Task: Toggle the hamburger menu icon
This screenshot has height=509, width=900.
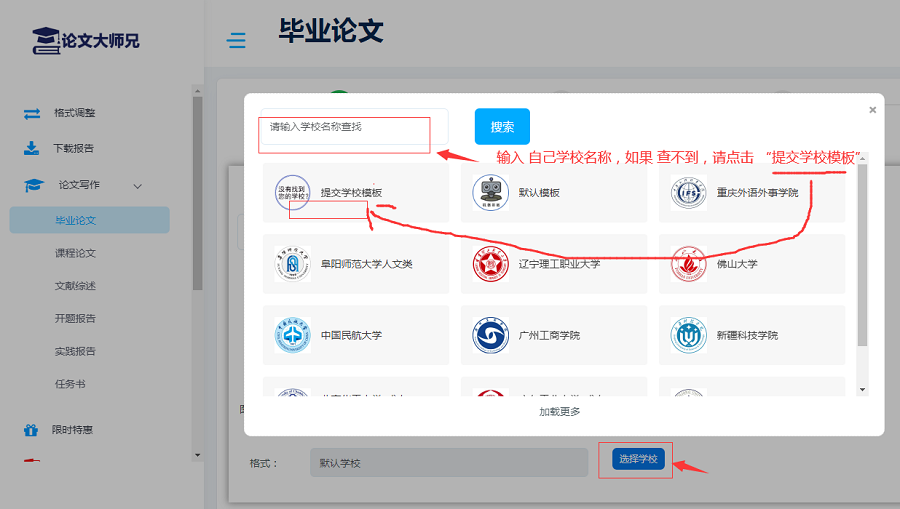Action: coord(236,40)
